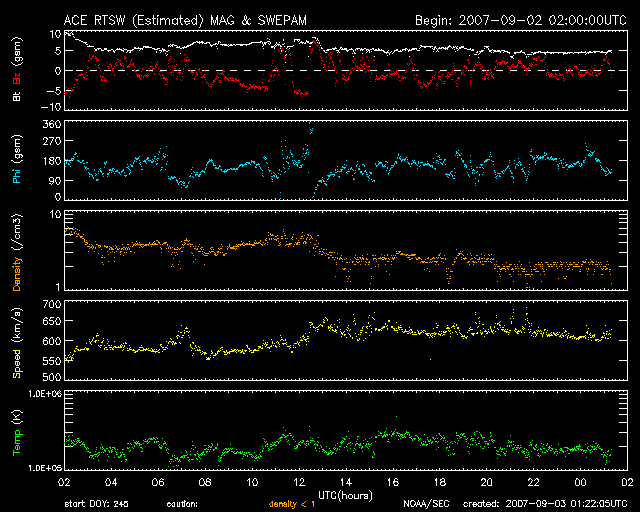Image resolution: width=640 pixels, height=512 pixels.
Task: Click the 'Phi (gsm)' axis label
Action: tap(17, 159)
